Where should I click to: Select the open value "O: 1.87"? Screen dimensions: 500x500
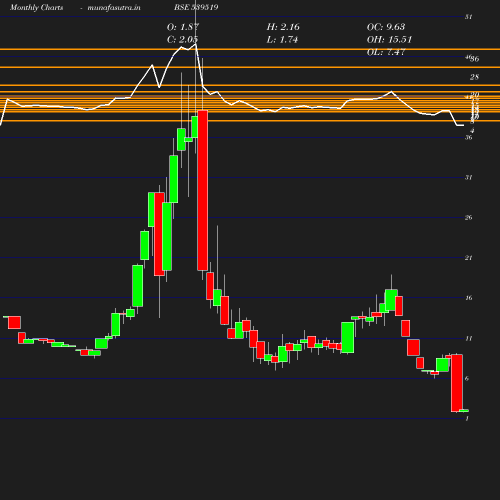(183, 27)
